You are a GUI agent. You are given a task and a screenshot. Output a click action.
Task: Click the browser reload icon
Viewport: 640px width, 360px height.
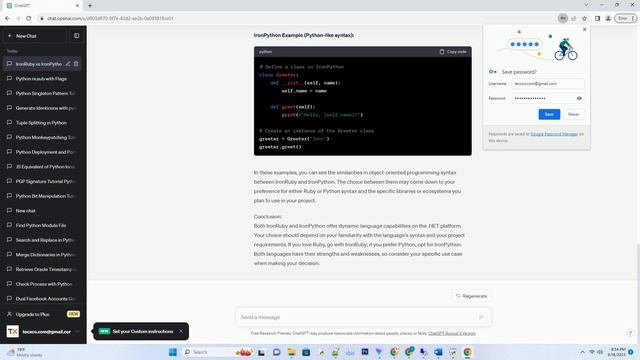(x=28, y=18)
